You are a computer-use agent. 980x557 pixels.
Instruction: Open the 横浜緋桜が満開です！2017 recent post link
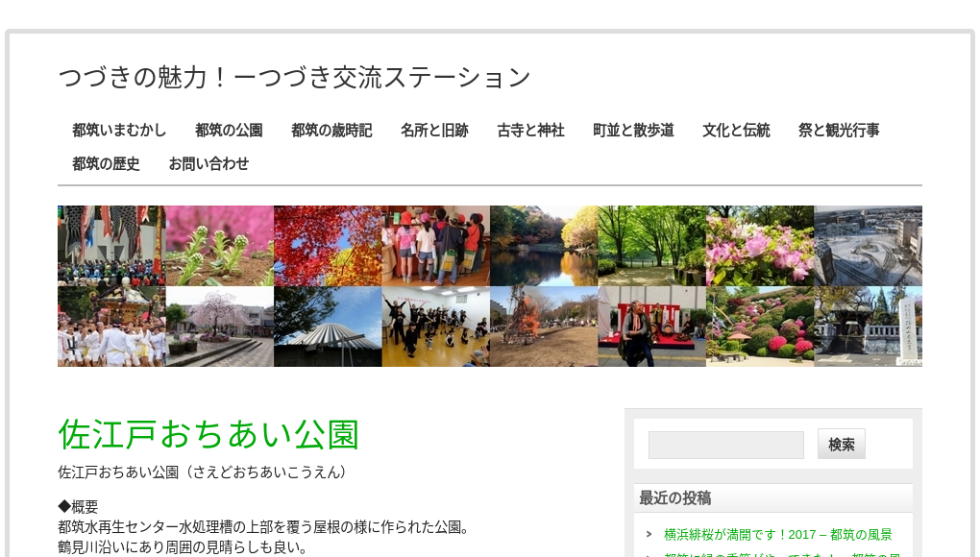click(x=776, y=535)
